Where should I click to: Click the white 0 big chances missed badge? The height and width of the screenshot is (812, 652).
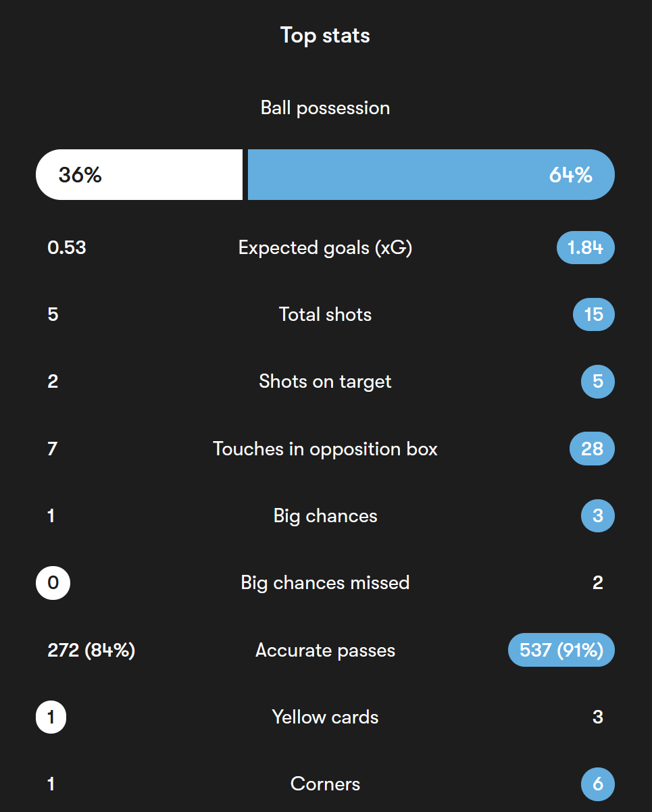tap(53, 583)
